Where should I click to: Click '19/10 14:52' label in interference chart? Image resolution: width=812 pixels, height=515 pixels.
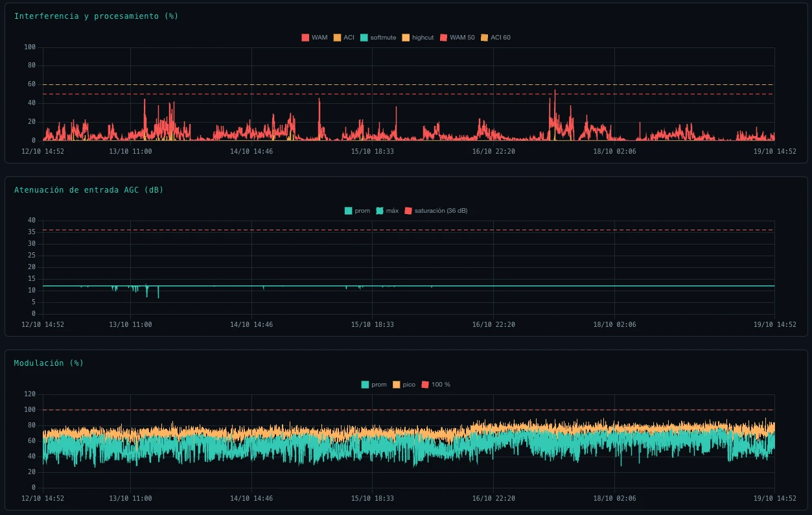click(x=774, y=151)
